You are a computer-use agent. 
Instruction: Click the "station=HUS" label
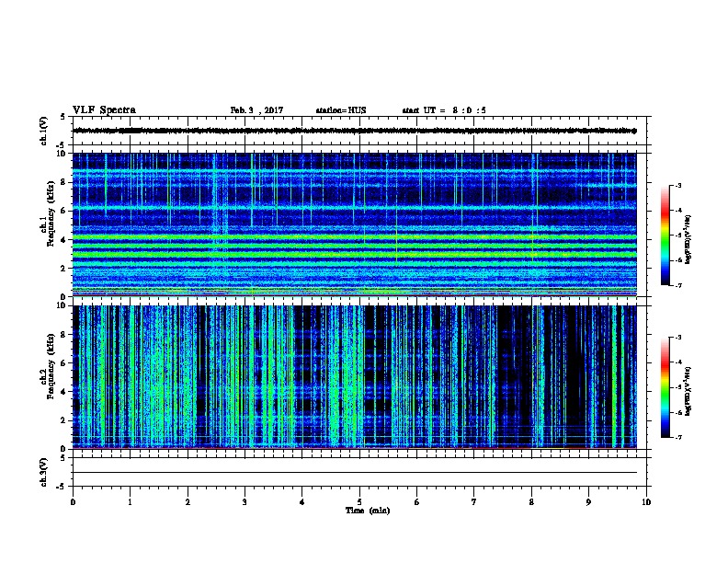(341, 110)
